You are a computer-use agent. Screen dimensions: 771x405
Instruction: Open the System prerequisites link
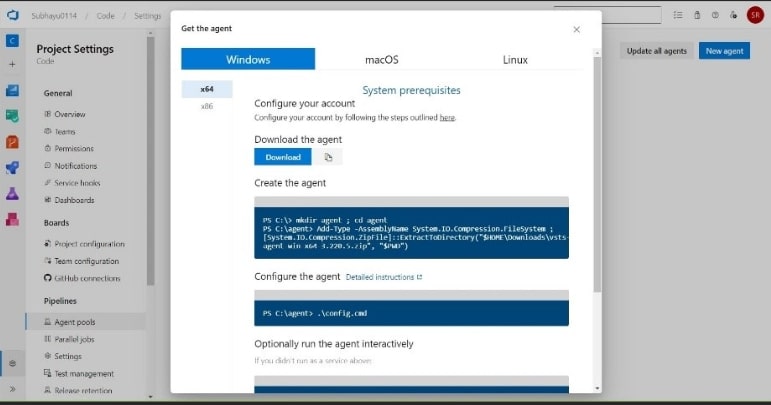pos(411,90)
